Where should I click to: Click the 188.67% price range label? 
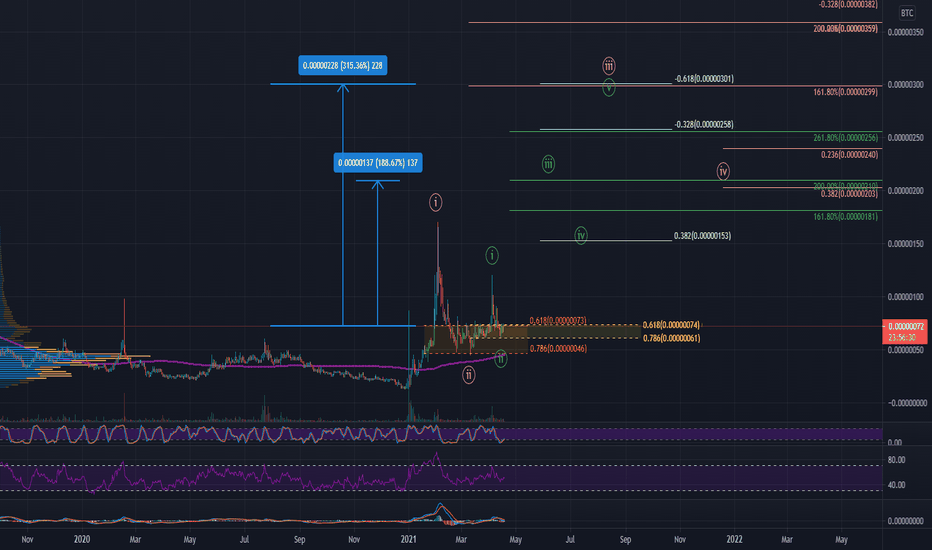[x=378, y=163]
